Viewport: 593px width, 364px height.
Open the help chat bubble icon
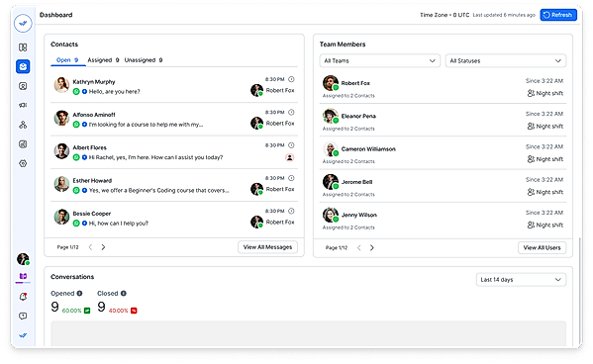click(x=23, y=316)
